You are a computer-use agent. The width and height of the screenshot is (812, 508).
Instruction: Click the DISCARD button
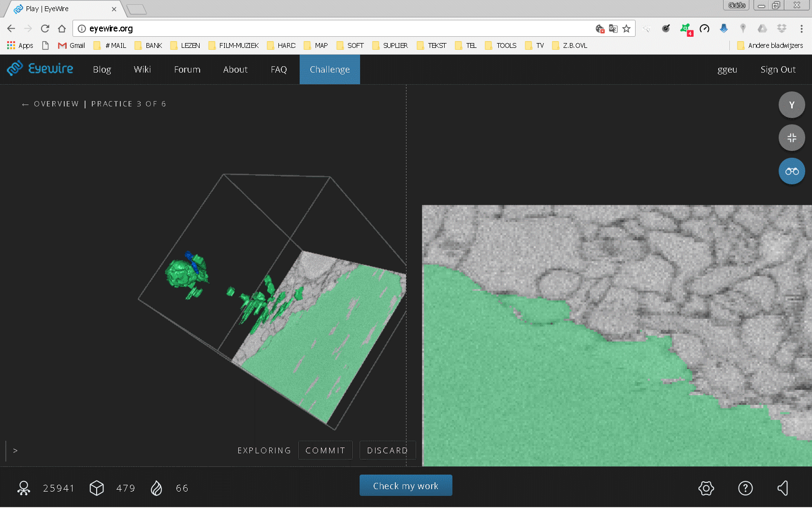[387, 450]
